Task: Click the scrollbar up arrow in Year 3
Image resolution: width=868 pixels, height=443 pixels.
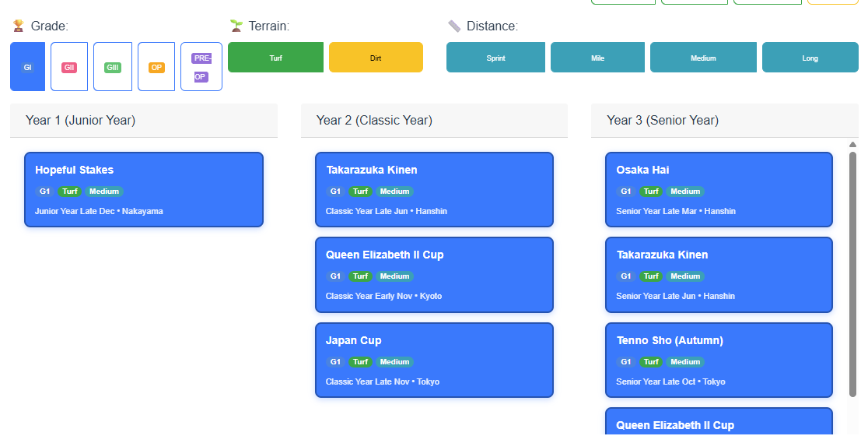Action: click(852, 145)
